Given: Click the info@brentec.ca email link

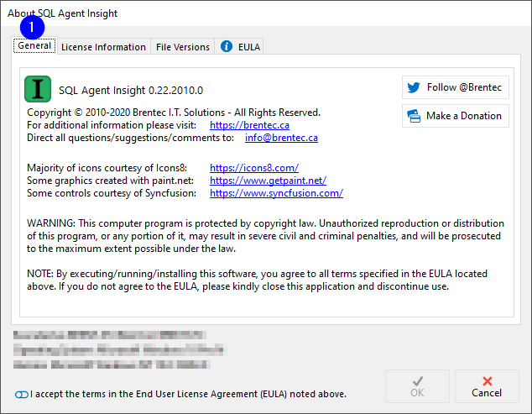Looking at the screenshot, I should (281, 138).
